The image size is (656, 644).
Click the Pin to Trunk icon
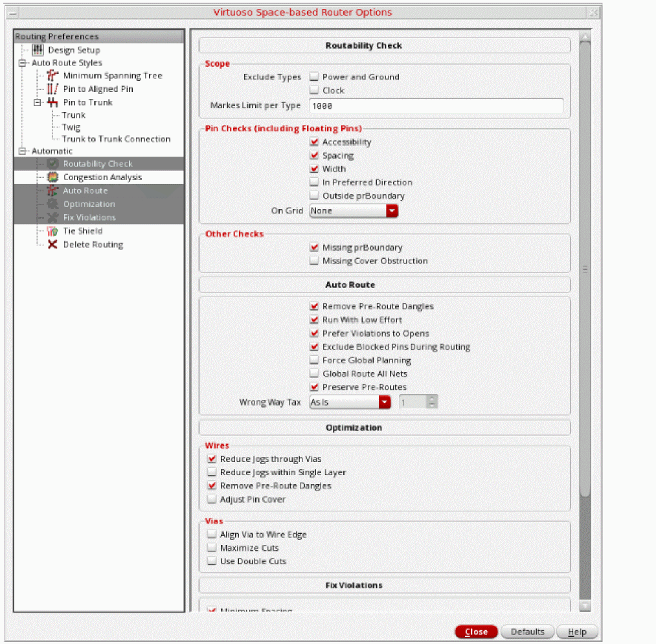tap(52, 102)
